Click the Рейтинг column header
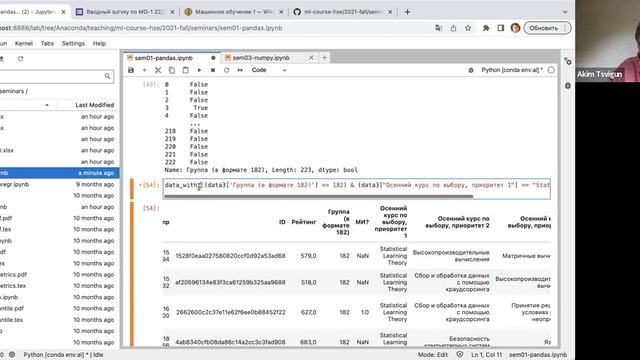640x360 pixels. (304, 222)
